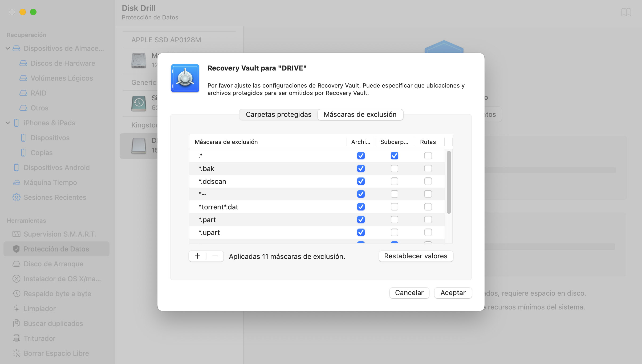
Task: Open Protección de Datos sidebar tool
Action: tap(56, 249)
